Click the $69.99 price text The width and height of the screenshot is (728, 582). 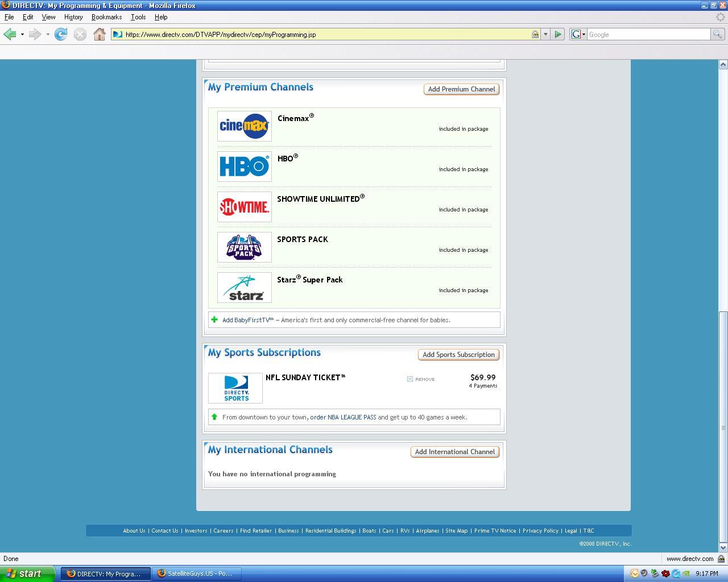(x=483, y=377)
